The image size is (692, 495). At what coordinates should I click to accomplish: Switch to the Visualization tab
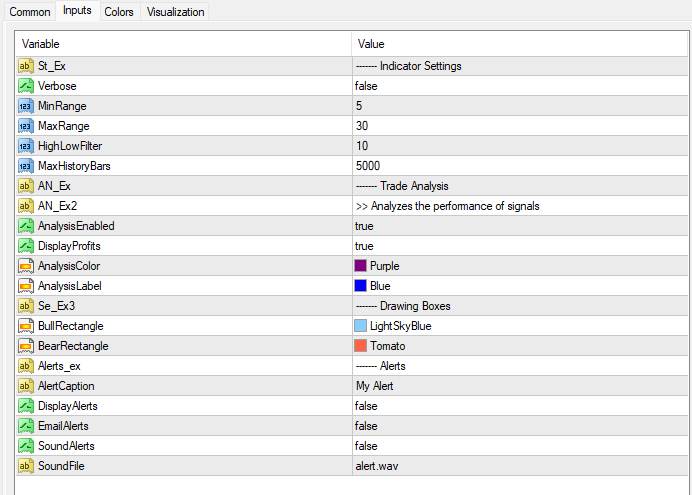[x=175, y=12]
